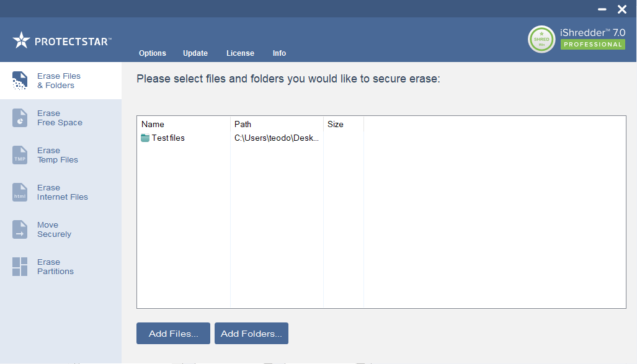Image resolution: width=637 pixels, height=364 pixels.
Task: Click the Path column header
Action: [243, 125]
